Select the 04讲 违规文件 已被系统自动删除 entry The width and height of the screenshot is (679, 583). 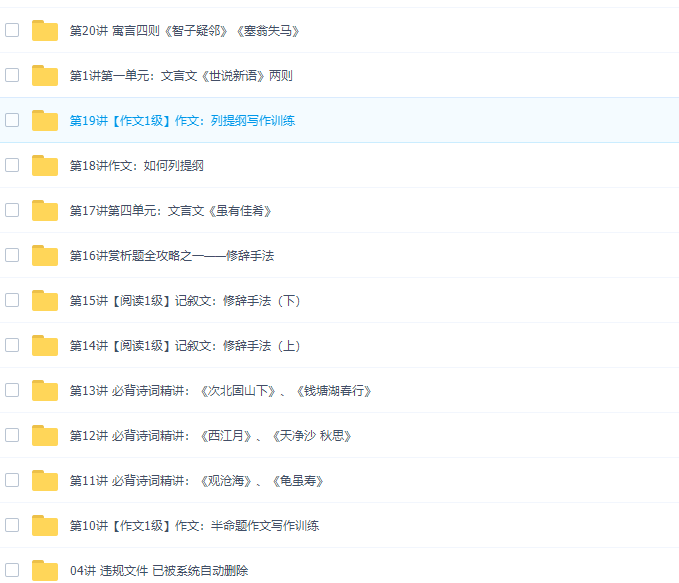click(158, 571)
